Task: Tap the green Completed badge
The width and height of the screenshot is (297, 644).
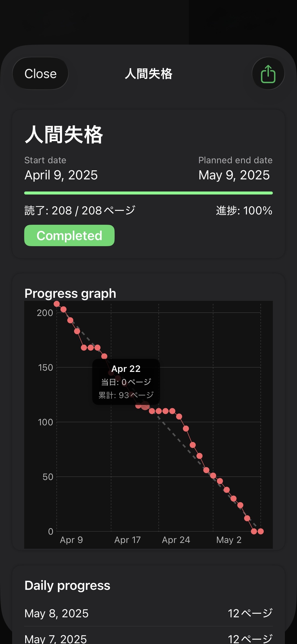Action: pos(69,236)
